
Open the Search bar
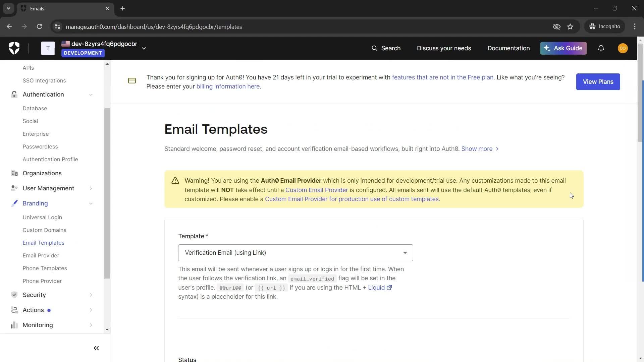point(386,48)
